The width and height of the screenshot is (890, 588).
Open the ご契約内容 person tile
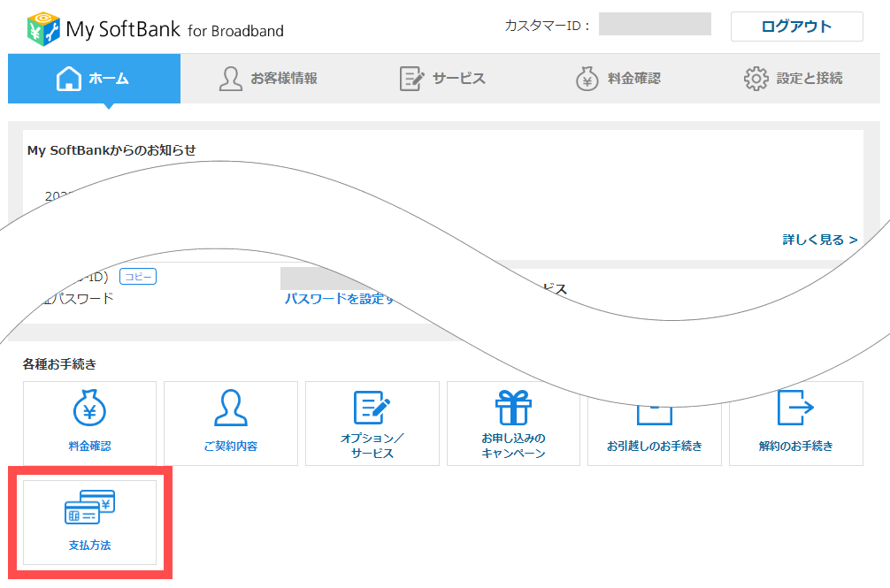(231, 424)
